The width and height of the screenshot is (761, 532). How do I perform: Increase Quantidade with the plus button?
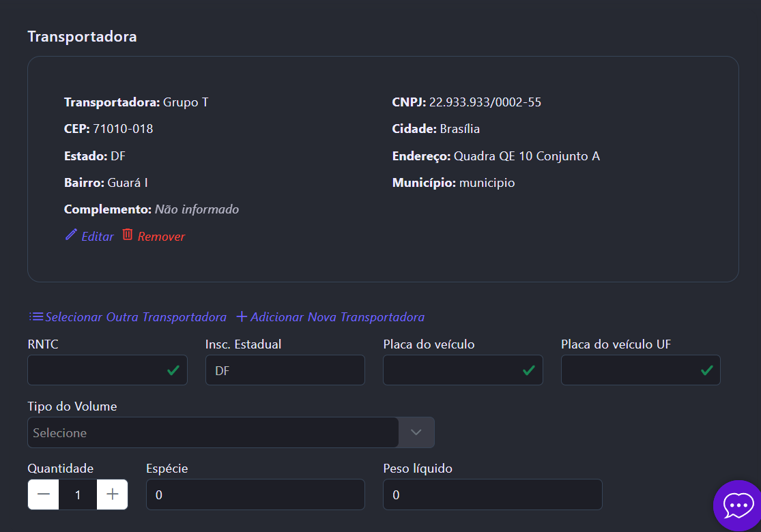(113, 494)
